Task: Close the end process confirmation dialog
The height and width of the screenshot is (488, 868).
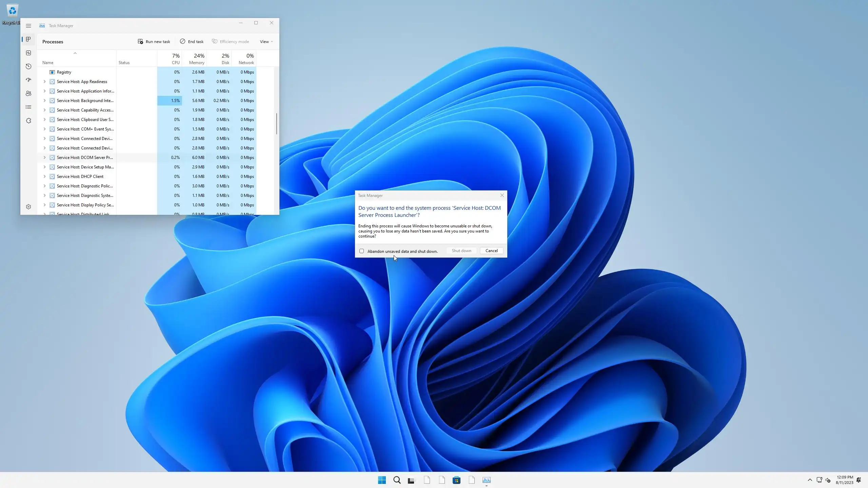Action: click(502, 195)
